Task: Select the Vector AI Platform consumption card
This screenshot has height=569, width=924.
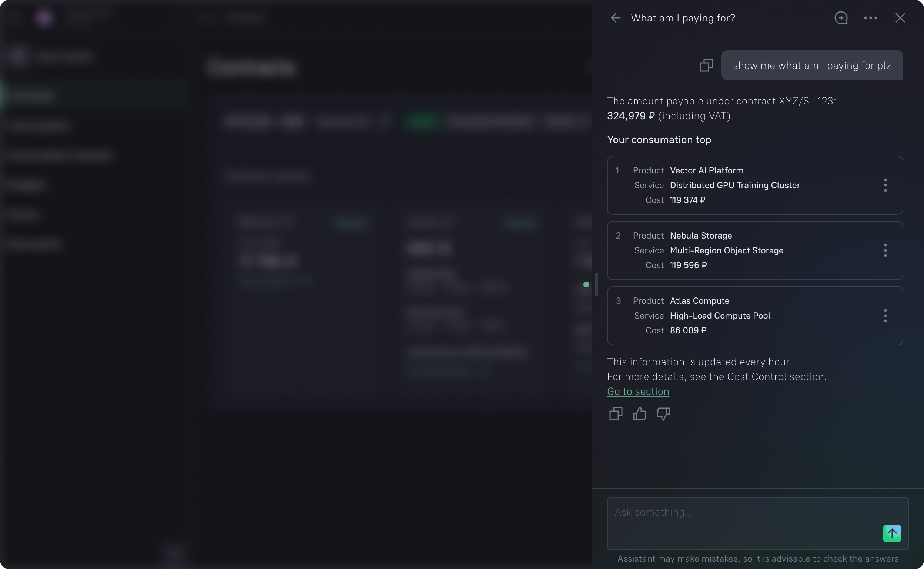Action: (752, 185)
